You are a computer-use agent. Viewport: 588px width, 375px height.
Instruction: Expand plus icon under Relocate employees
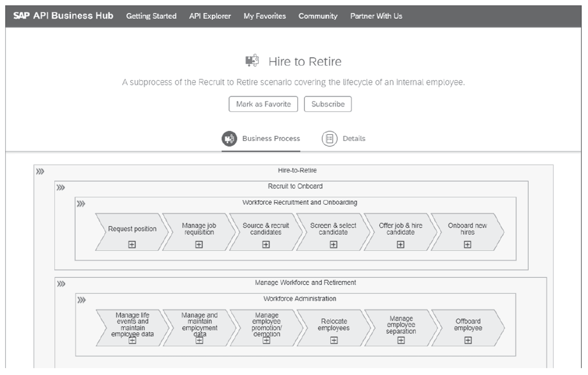point(334,340)
